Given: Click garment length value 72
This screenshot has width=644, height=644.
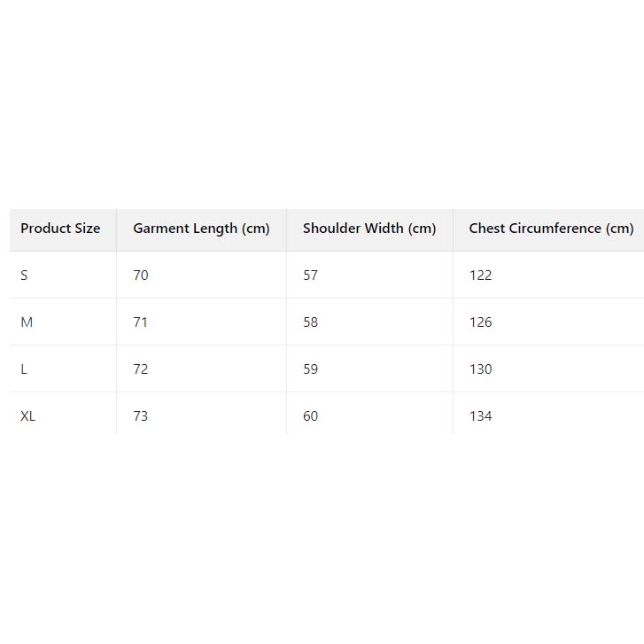Looking at the screenshot, I should point(141,369).
